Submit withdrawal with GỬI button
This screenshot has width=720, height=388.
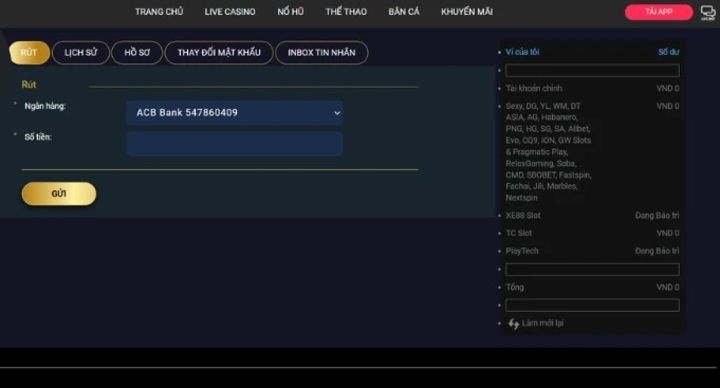click(59, 194)
